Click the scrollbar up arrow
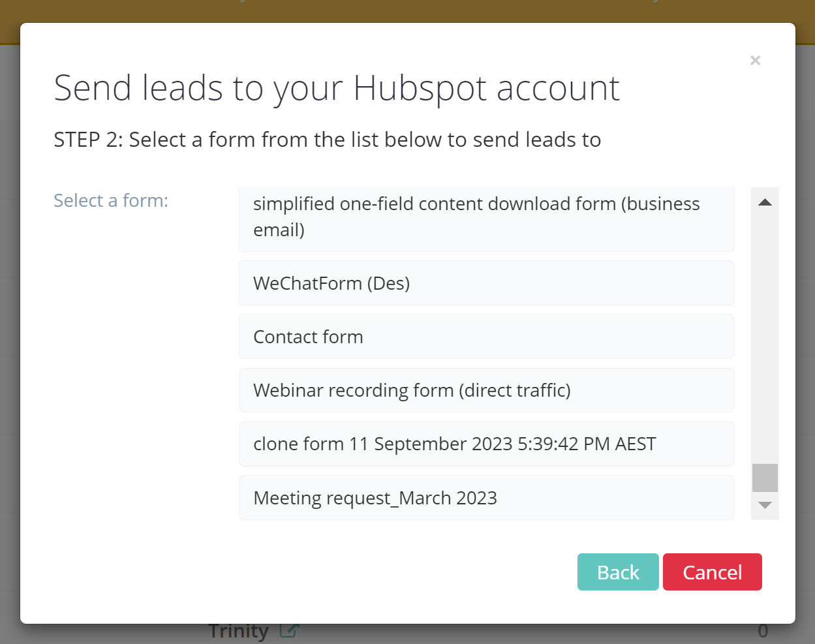 pyautogui.click(x=765, y=202)
